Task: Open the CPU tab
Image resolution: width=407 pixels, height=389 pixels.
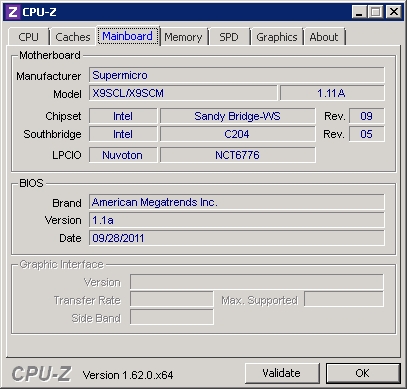Action: 29,37
